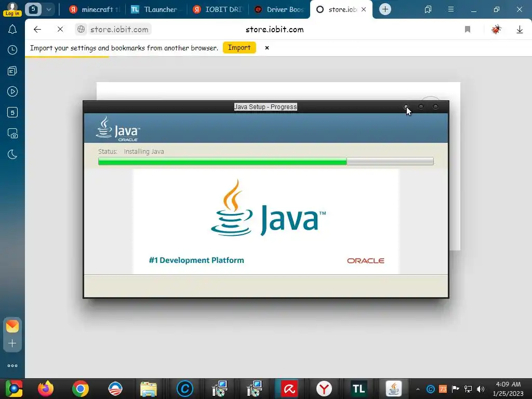Open the Obama-logo app on taskbar
532x399 pixels.
(115, 389)
